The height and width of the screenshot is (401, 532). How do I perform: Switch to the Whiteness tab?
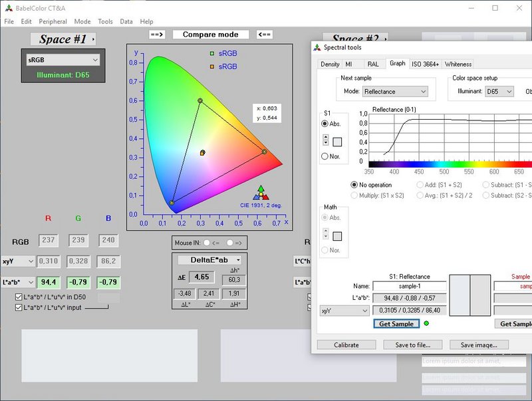458,64
